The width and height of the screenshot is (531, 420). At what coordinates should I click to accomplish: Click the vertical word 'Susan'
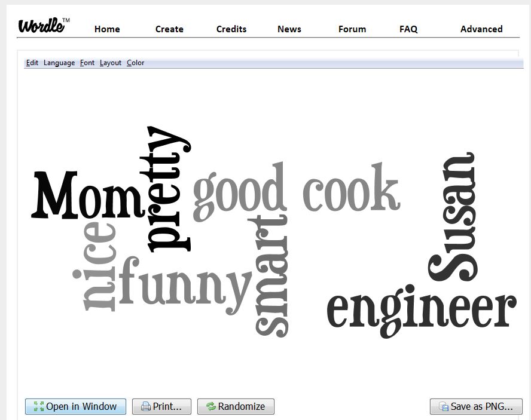point(453,218)
